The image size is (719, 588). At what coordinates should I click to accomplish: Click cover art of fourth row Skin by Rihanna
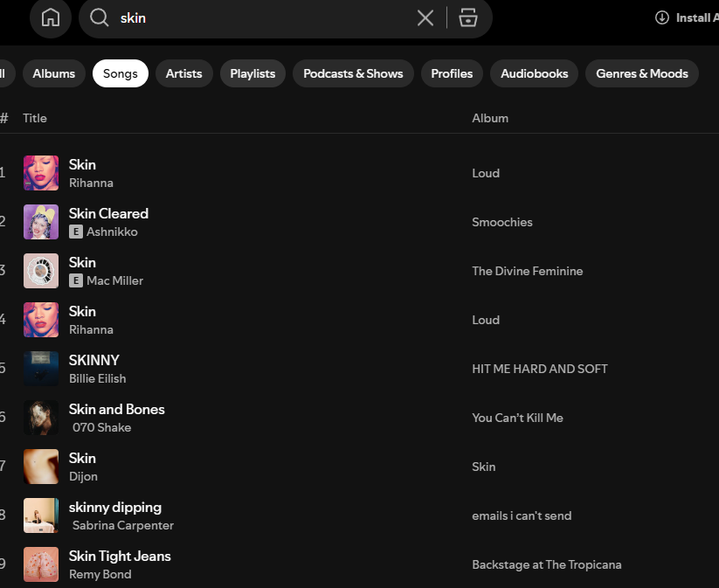pyautogui.click(x=41, y=320)
